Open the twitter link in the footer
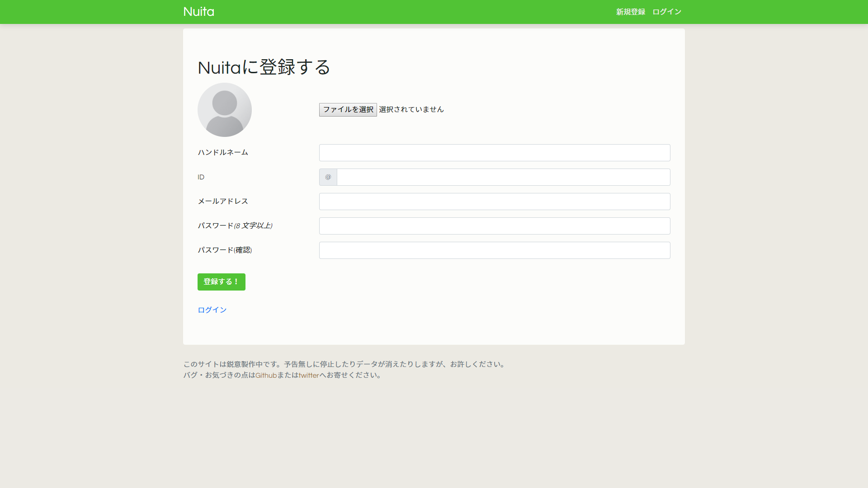Image resolution: width=868 pixels, height=488 pixels. 309,375
